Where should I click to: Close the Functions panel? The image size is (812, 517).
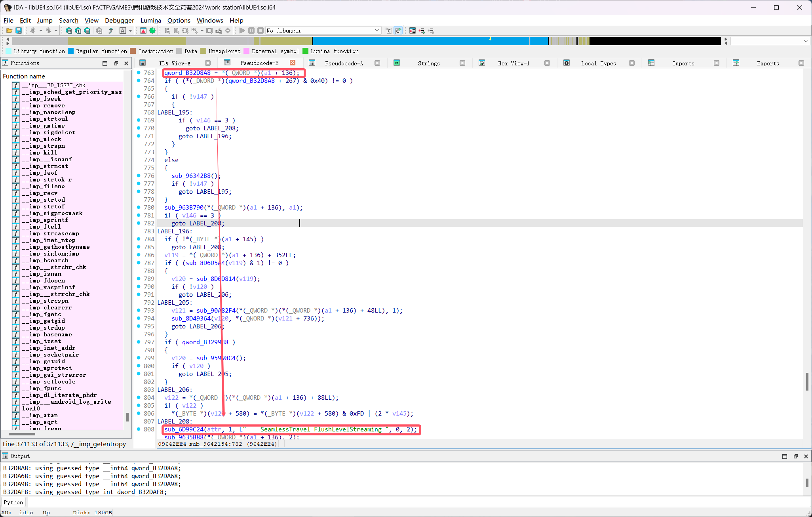(126, 63)
